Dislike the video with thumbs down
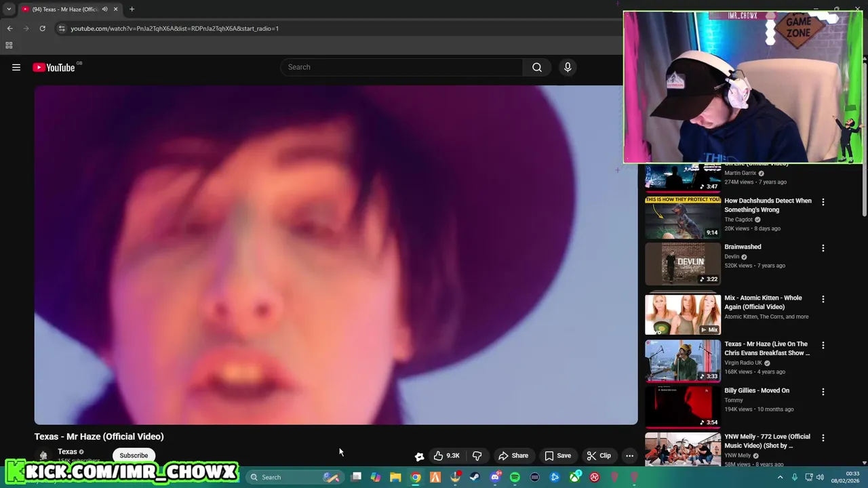Viewport: 868px width, 488px height. point(477,455)
